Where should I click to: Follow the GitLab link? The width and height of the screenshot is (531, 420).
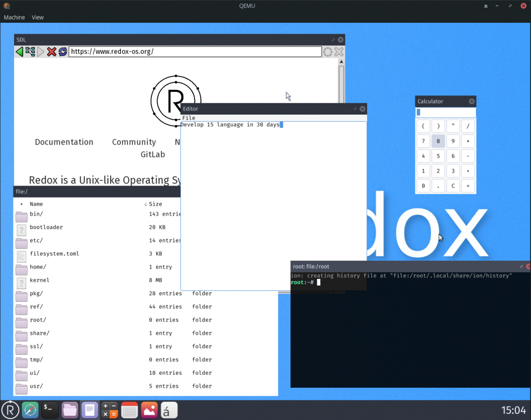coord(153,155)
